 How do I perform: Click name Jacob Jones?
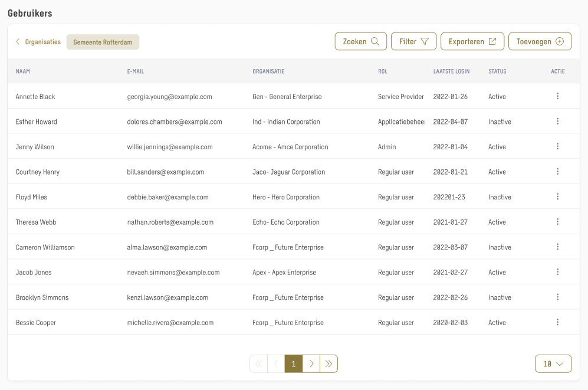pos(34,272)
